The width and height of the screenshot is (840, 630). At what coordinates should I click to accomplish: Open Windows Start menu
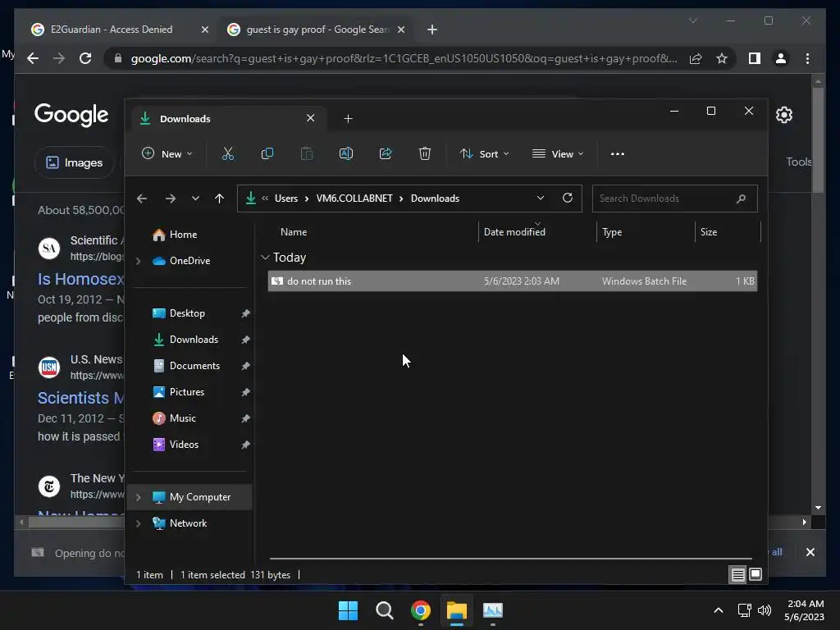pyautogui.click(x=348, y=610)
